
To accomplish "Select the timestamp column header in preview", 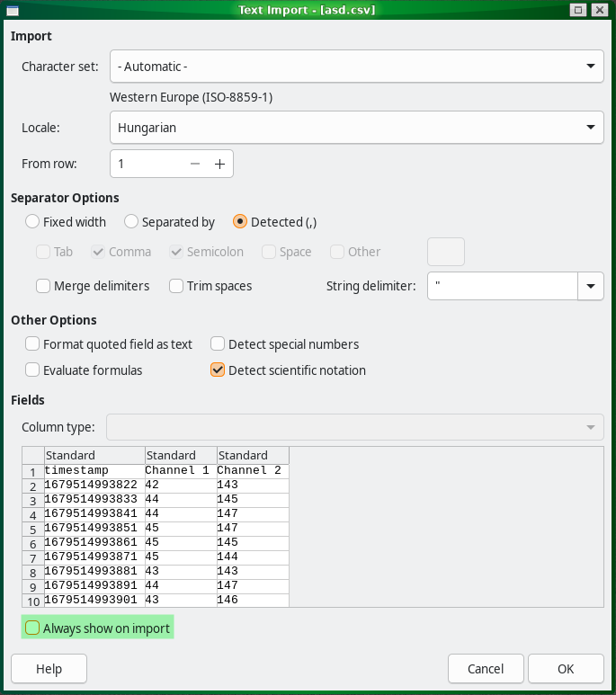I will tap(94, 455).
